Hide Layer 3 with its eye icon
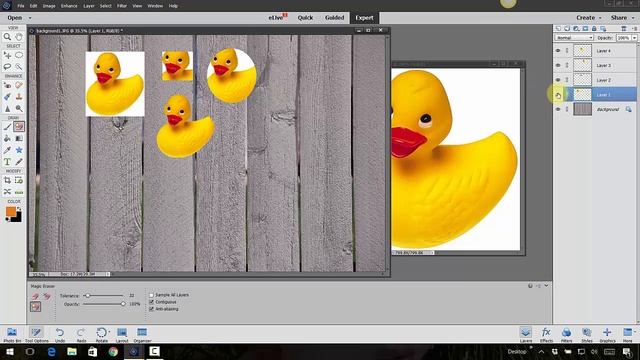Viewport: 640px width, 360px height. click(558, 65)
